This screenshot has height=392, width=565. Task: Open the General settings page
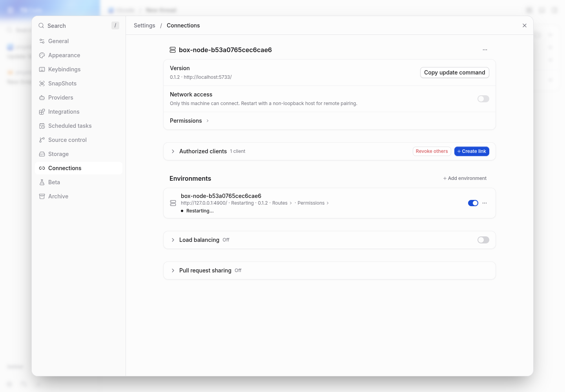[x=78, y=41]
